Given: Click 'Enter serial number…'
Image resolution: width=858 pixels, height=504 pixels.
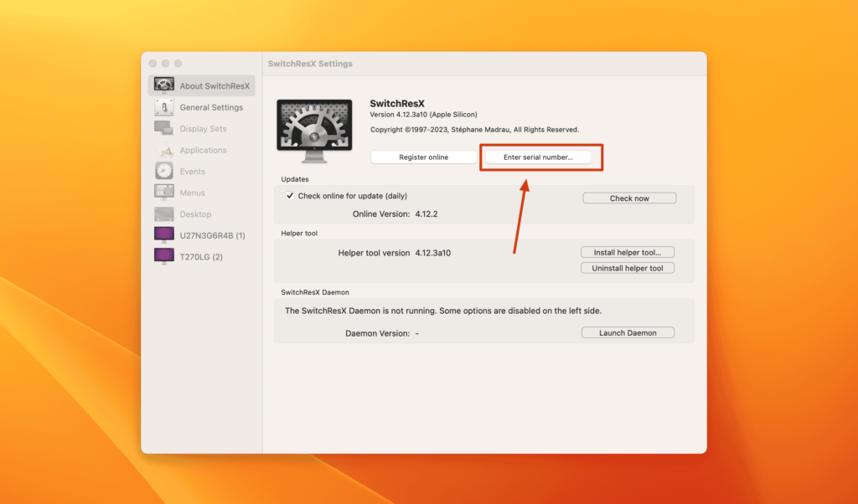Looking at the screenshot, I should 540,157.
